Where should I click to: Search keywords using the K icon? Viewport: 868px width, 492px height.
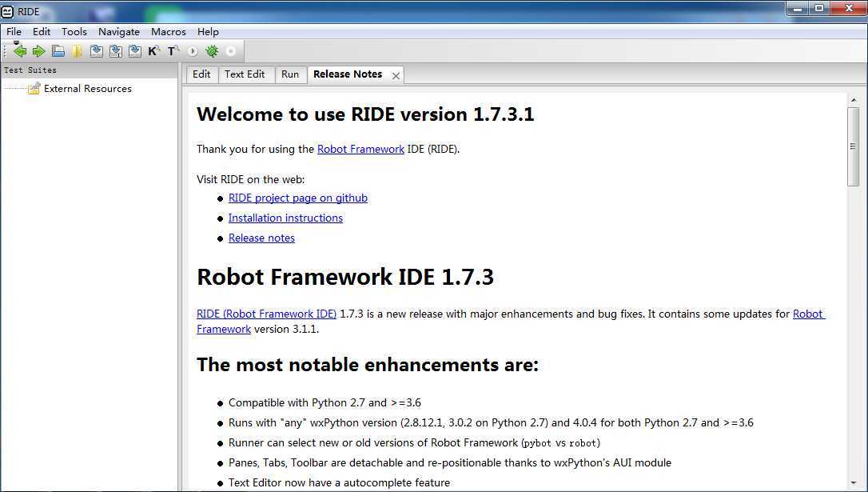click(x=154, y=51)
